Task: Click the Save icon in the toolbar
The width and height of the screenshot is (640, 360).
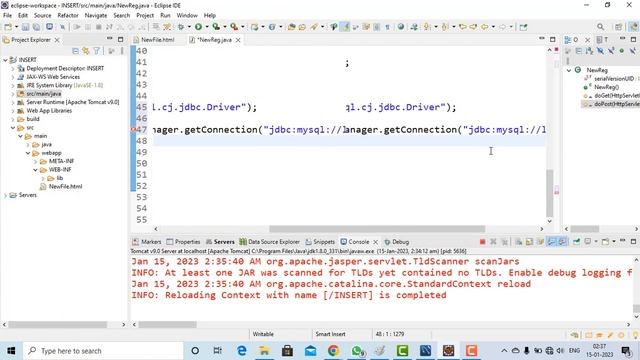Action: (25, 27)
